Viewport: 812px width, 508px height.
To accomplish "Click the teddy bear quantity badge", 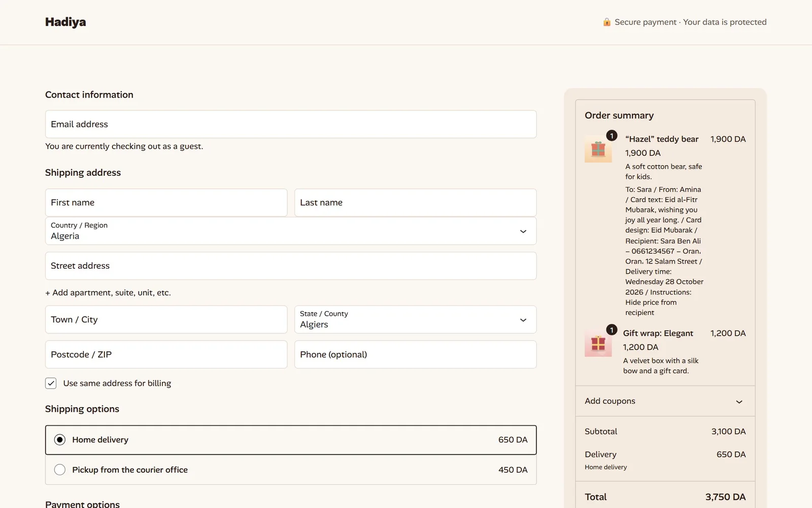I will pyautogui.click(x=612, y=136).
